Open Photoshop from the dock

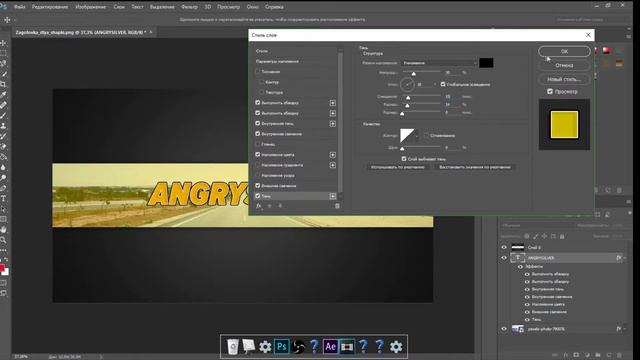(282, 347)
